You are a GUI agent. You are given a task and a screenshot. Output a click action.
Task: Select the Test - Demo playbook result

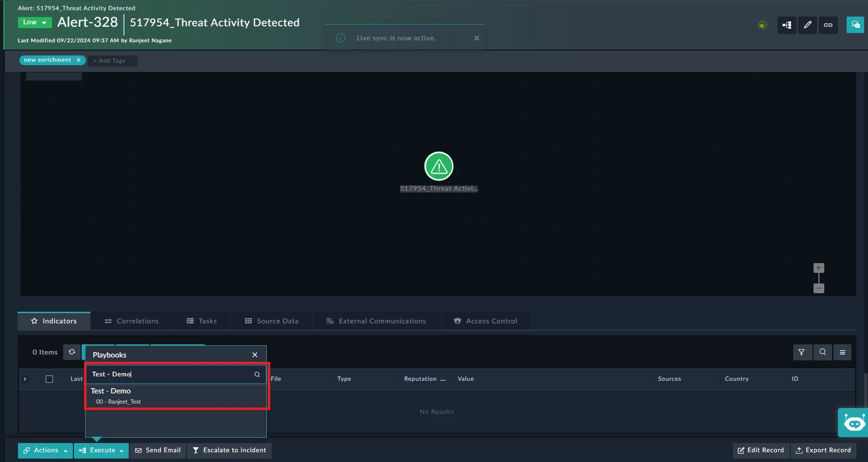point(176,396)
